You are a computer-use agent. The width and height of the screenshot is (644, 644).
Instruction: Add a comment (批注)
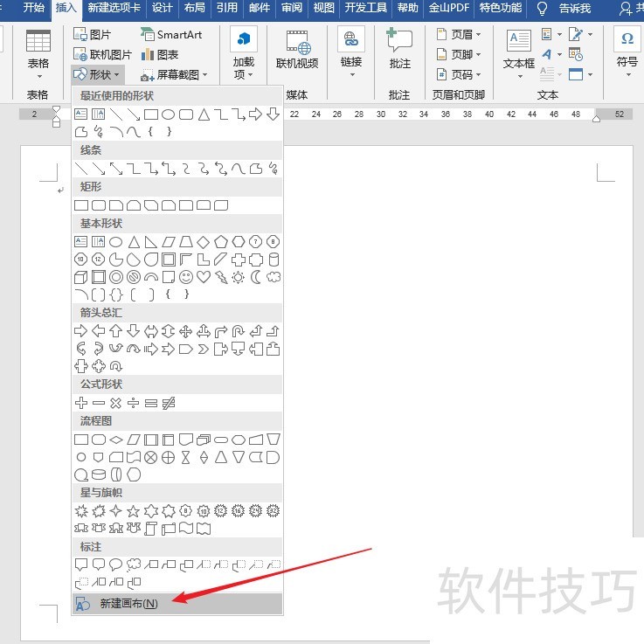[399, 49]
